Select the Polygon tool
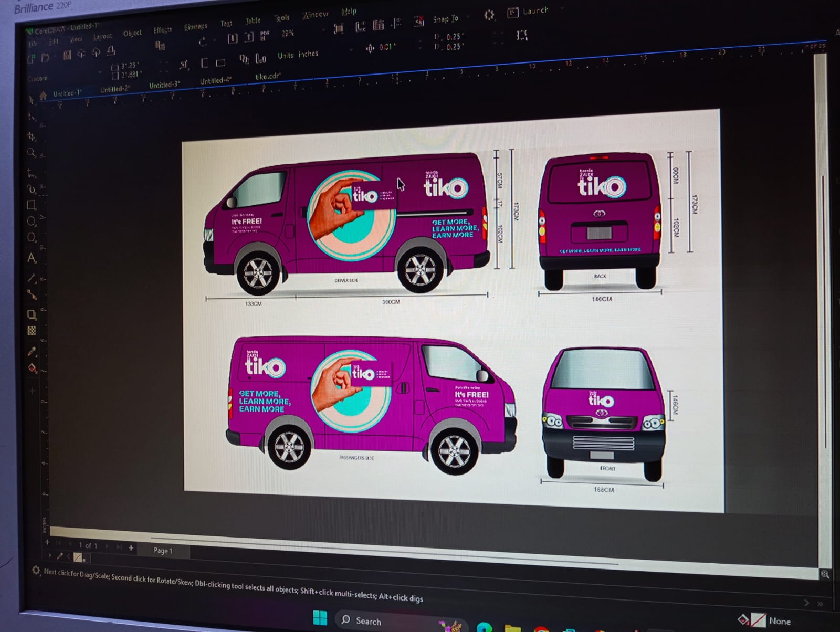 [31, 237]
